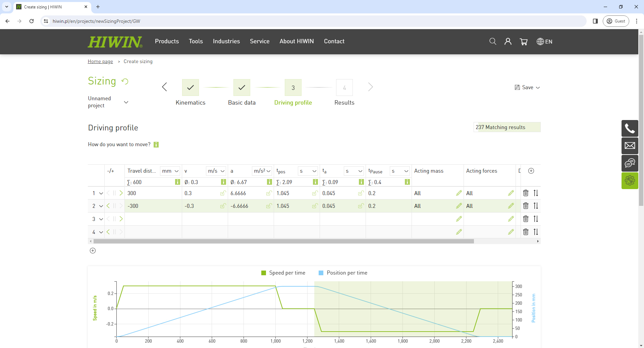Toggle lock on row 2 ta 0.045
The image size is (644, 348).
click(361, 206)
